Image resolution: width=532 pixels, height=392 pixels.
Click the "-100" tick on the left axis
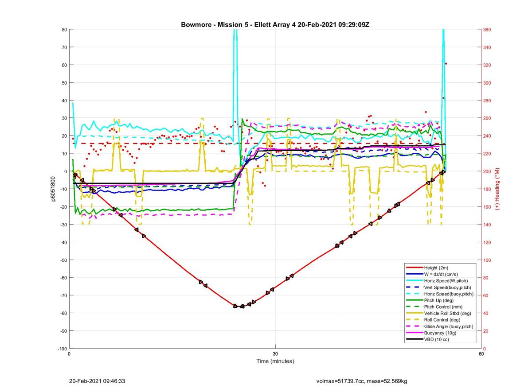coord(62,349)
